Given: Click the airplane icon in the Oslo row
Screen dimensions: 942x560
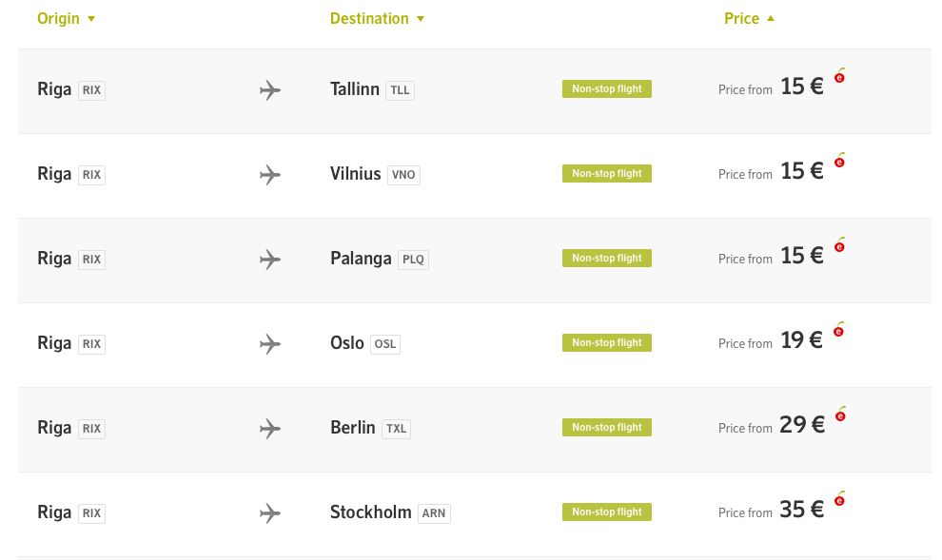Looking at the screenshot, I should click(270, 344).
